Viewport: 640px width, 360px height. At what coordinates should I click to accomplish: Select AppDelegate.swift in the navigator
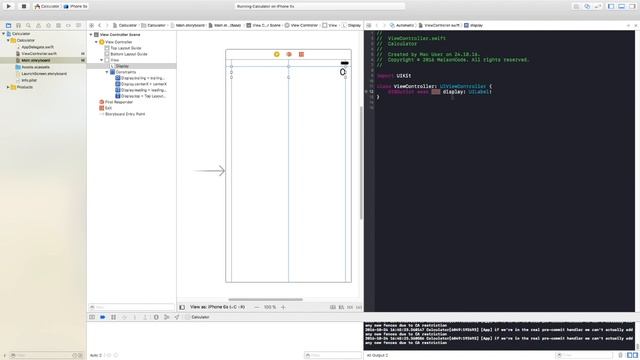click(38, 47)
